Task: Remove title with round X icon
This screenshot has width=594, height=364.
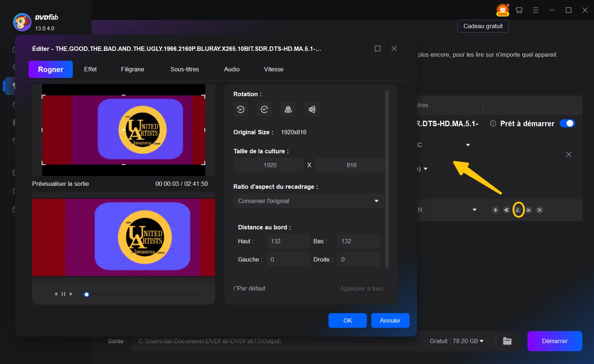Action: pos(540,210)
